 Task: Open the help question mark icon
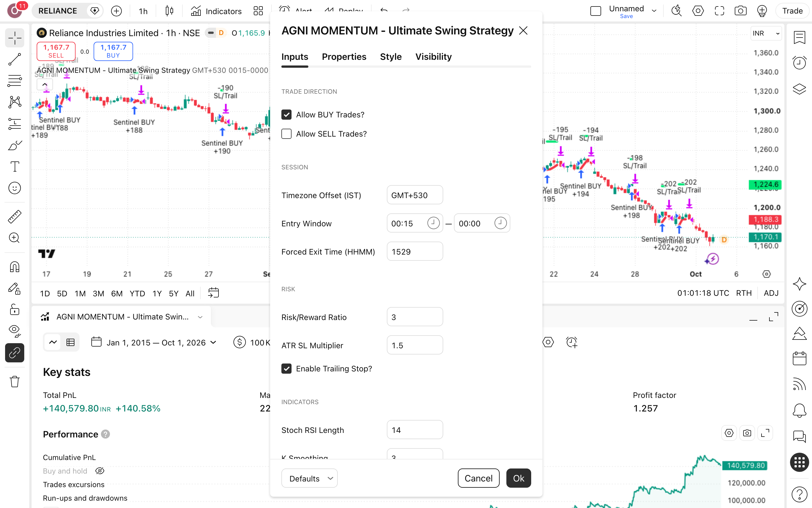tap(799, 494)
